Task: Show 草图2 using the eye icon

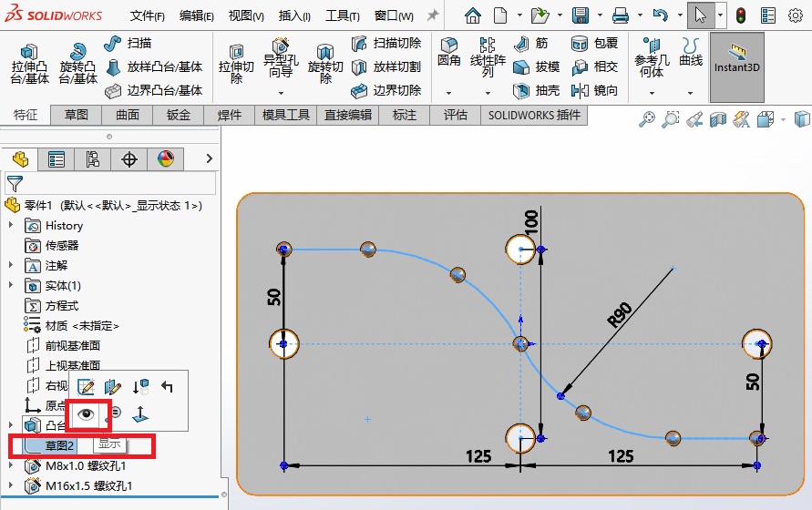Action: 87,413
